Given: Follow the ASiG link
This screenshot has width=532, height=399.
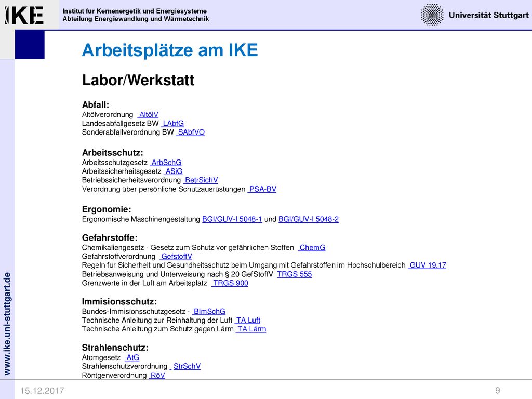Looking at the screenshot, I should pos(173,171).
